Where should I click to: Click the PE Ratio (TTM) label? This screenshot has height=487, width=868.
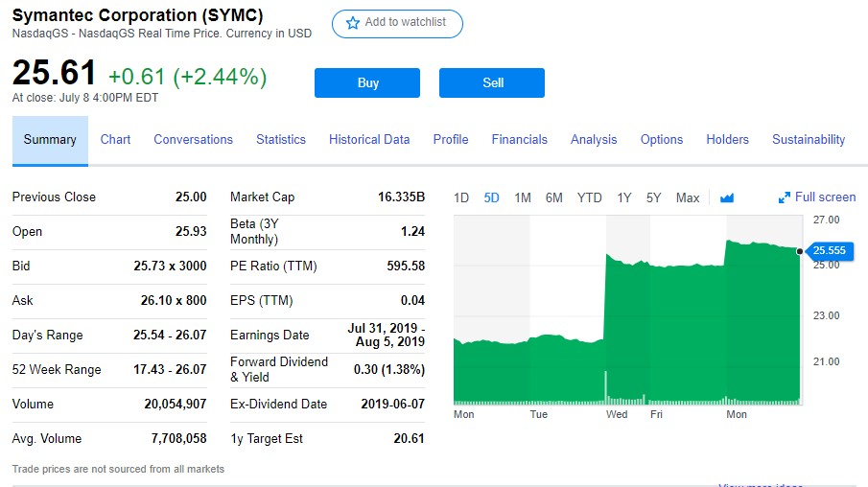[273, 267]
